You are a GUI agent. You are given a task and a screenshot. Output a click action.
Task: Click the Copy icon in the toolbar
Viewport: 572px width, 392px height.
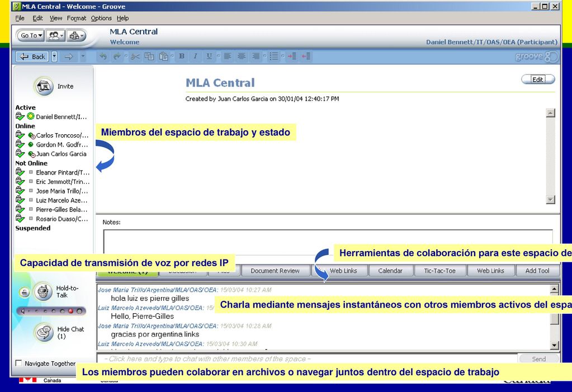149,56
